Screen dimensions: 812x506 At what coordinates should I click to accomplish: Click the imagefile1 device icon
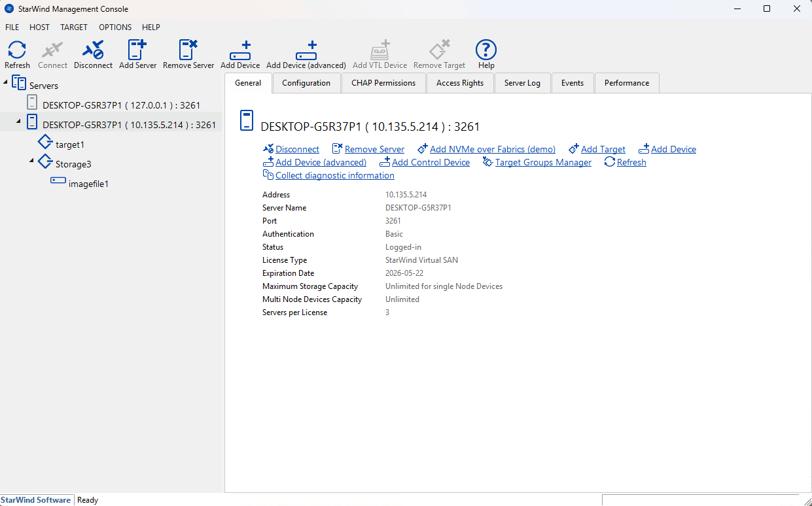click(58, 180)
